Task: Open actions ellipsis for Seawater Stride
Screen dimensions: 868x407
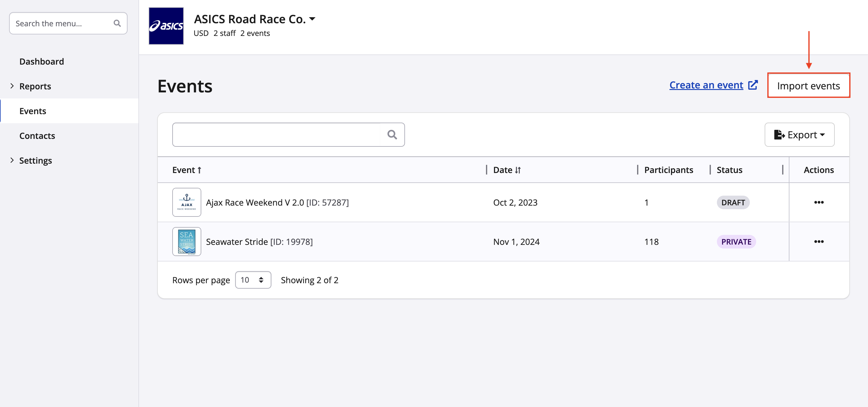Action: (x=818, y=242)
